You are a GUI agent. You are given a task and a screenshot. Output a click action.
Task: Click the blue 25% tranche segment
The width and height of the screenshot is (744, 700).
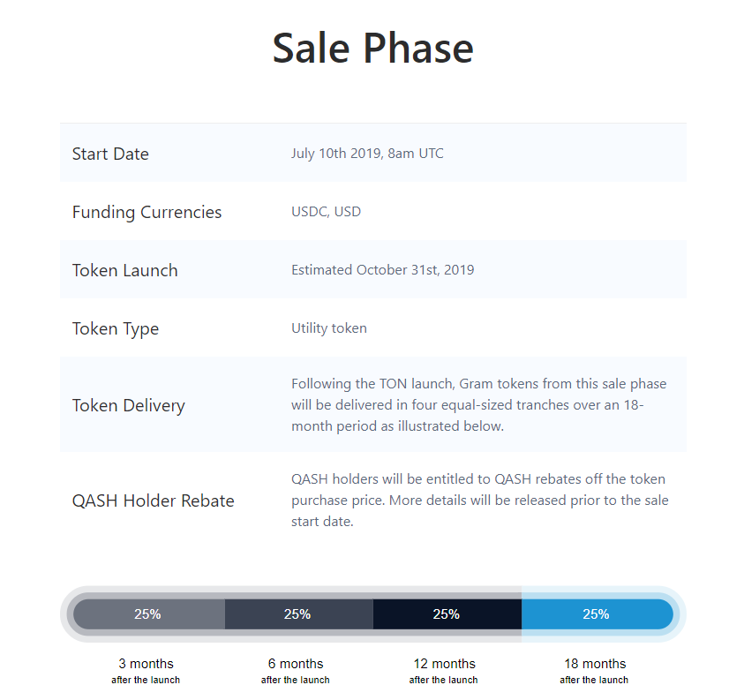click(x=597, y=614)
